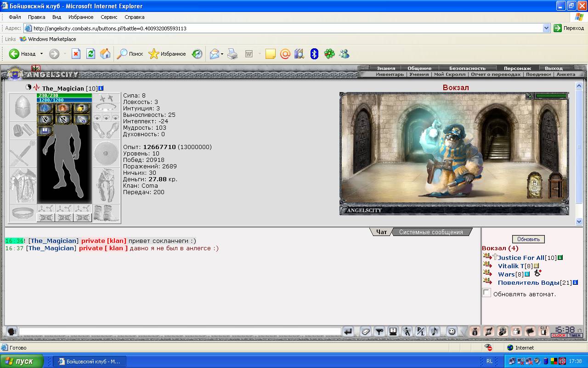Viewport: 588px width, 368px height.
Task: Click the EXIT icon in bottom bar
Action: pos(543,331)
